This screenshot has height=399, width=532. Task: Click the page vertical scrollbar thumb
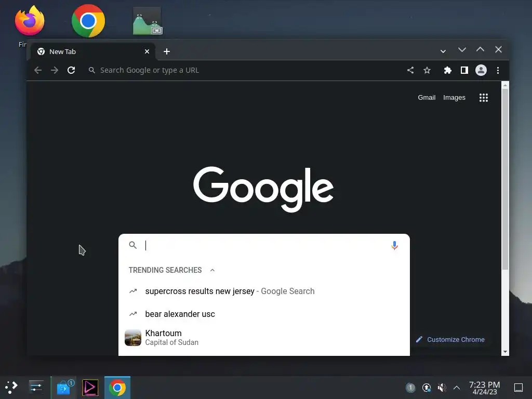[x=505, y=179]
